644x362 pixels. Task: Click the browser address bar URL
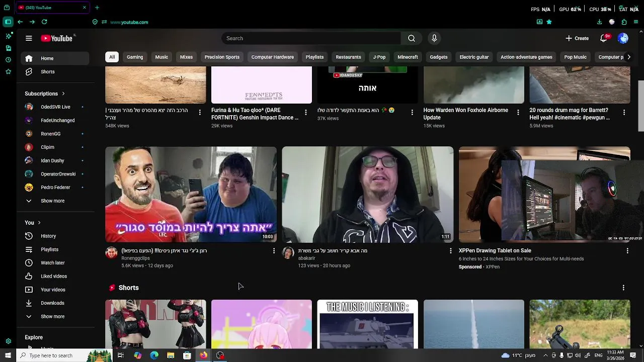[x=129, y=22]
